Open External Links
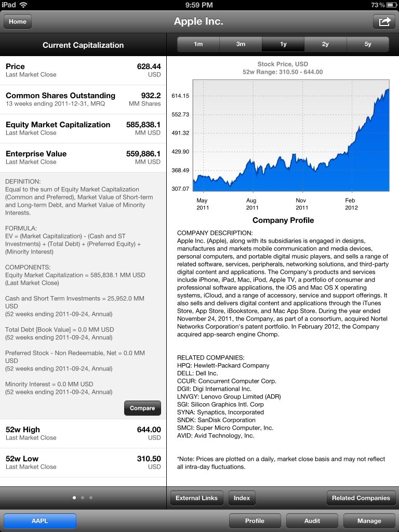Screen dimensions: 399x532 click(x=197, y=498)
